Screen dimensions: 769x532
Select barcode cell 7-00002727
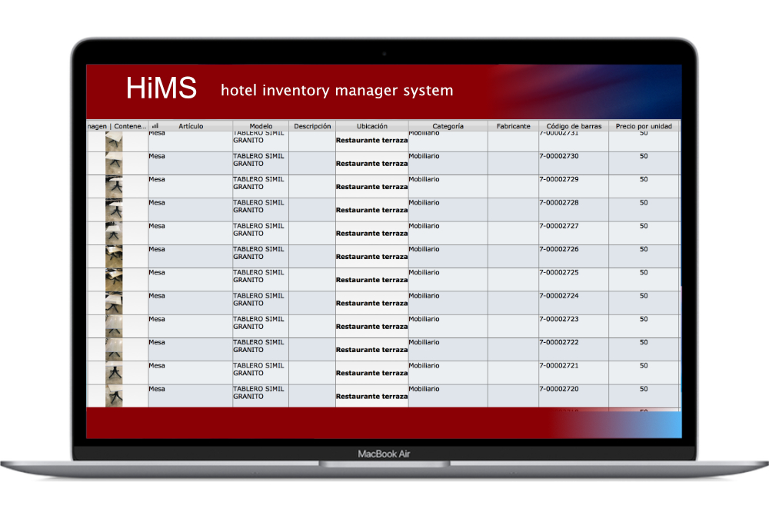(x=559, y=226)
